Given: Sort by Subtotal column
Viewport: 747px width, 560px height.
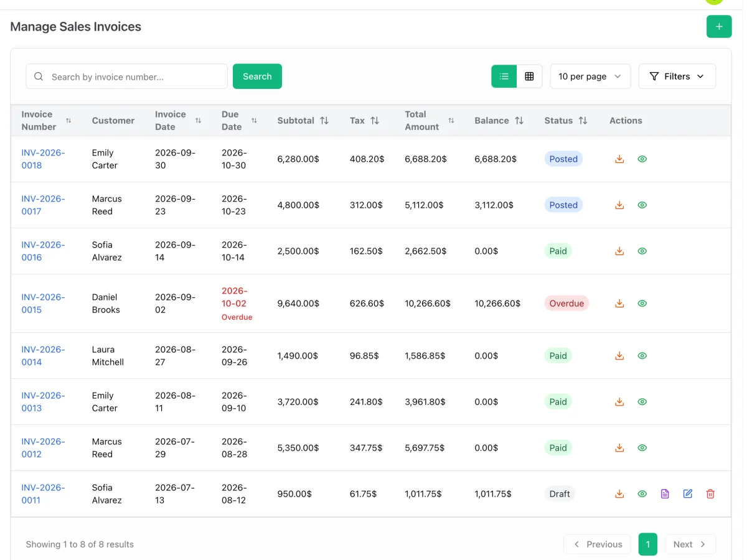Looking at the screenshot, I should click(324, 121).
